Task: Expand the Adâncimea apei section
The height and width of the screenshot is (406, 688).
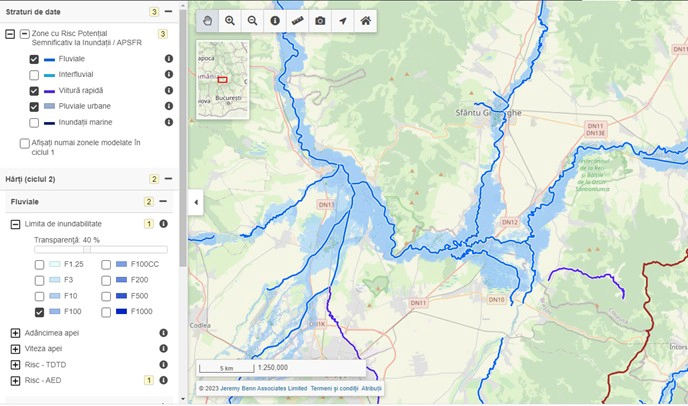Action: (16, 333)
